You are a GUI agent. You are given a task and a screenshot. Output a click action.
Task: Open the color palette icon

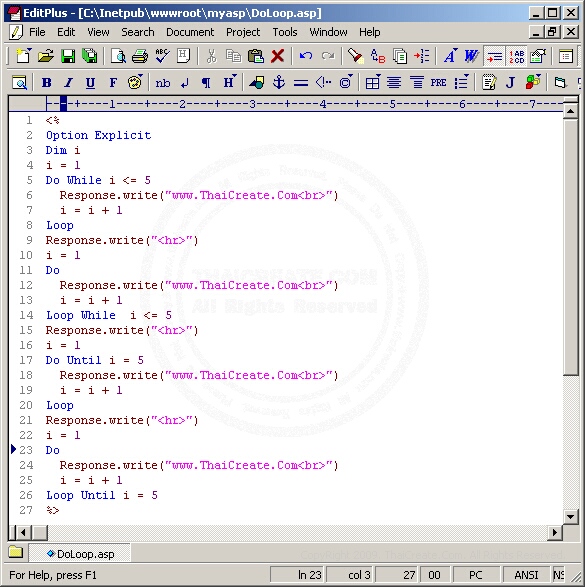click(x=135, y=82)
